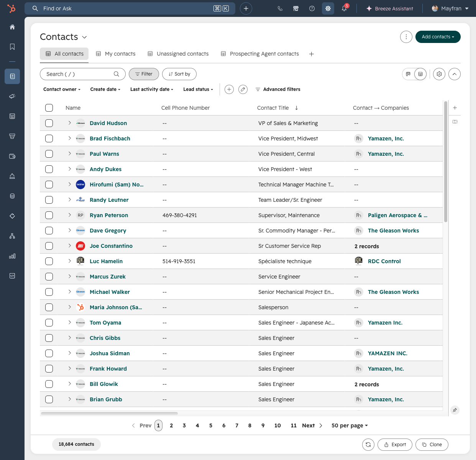Go to page 2
476x460 pixels.
click(171, 425)
